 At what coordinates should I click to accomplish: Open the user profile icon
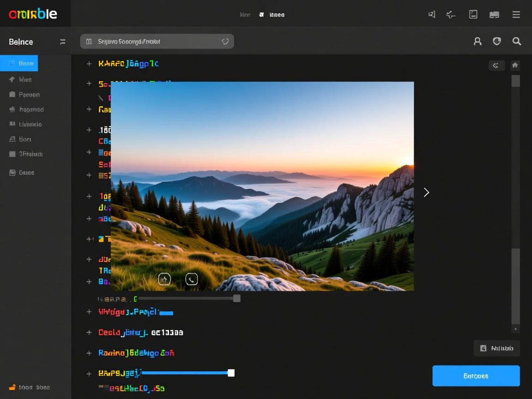point(478,42)
